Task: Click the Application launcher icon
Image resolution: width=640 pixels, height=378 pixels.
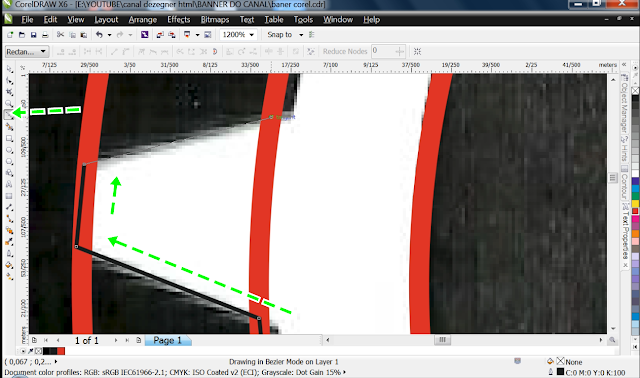Action: pos(187,35)
